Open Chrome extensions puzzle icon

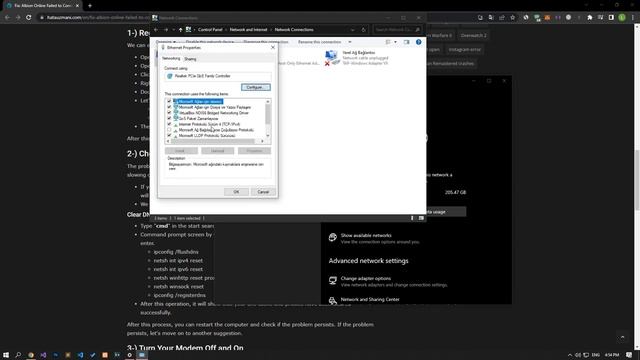pos(589,18)
